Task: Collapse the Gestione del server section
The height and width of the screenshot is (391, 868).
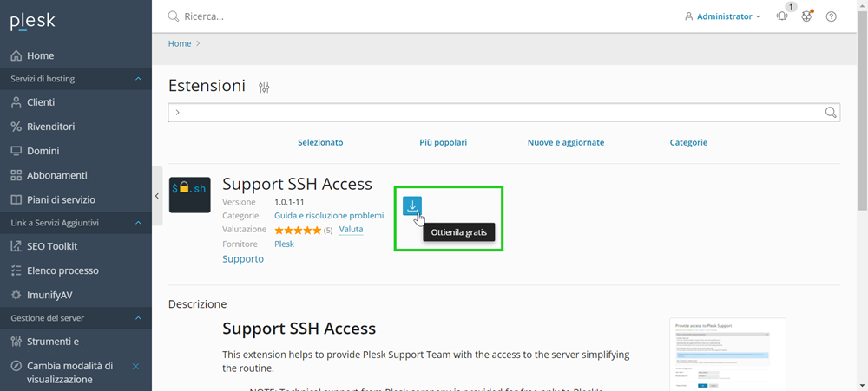Action: click(x=138, y=318)
